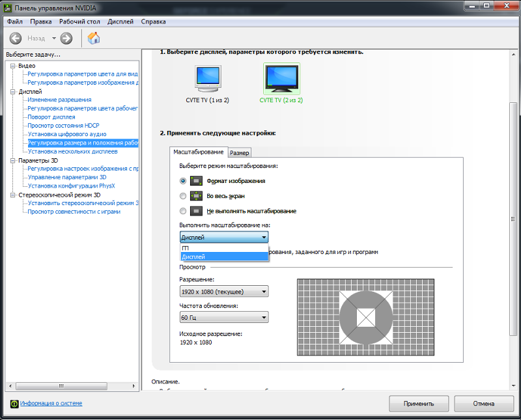Screen dimensions: 521x420
Task: Open Просмотр совместимости с играми task
Action: tap(74, 212)
